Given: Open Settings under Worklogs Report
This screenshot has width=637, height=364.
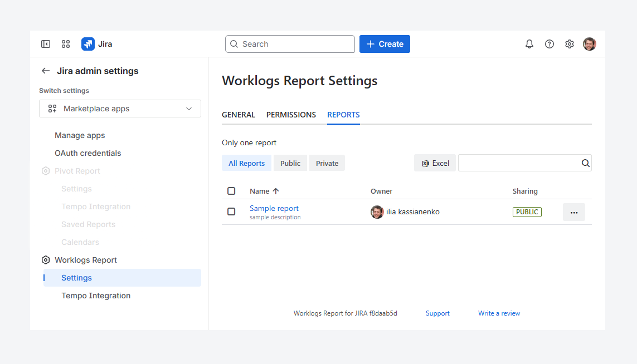Looking at the screenshot, I should [122, 278].
